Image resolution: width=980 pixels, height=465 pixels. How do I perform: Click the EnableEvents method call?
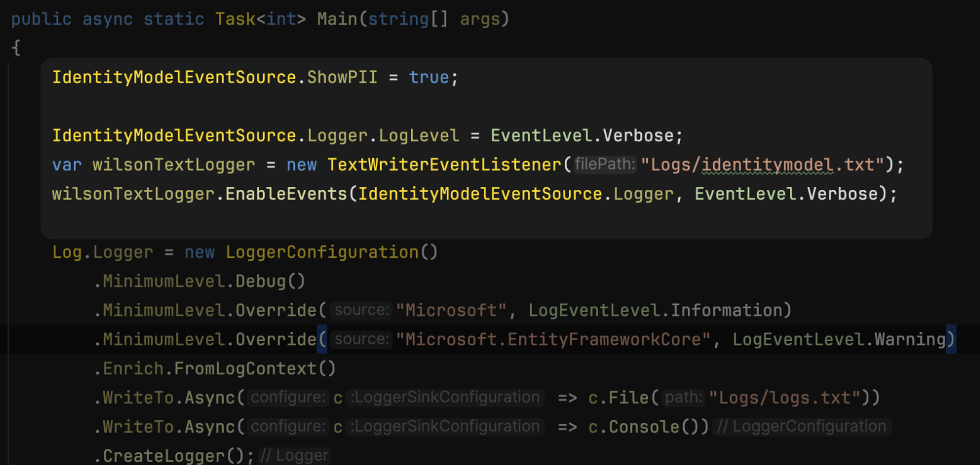coord(286,194)
